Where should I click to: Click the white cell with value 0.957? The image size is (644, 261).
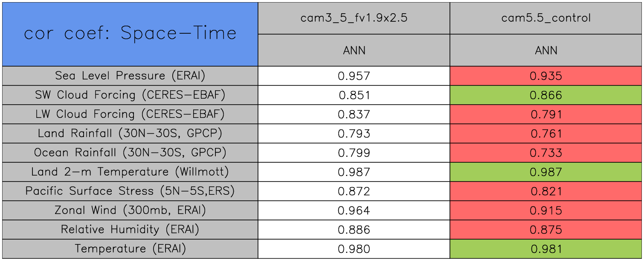[354, 76]
